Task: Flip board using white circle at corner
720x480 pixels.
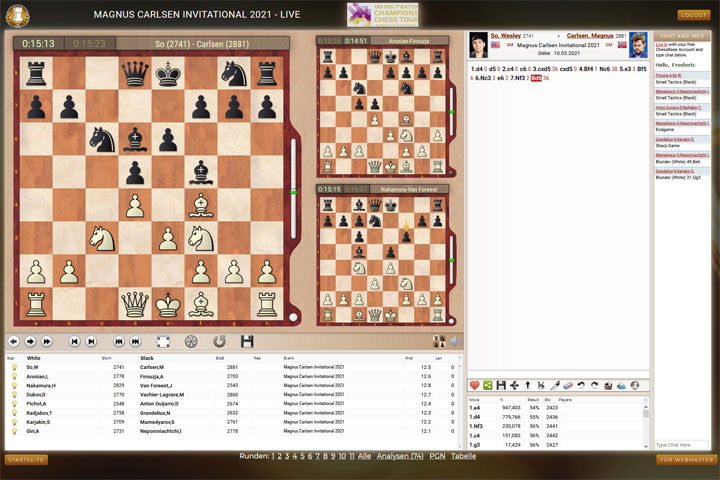Action: (x=293, y=317)
